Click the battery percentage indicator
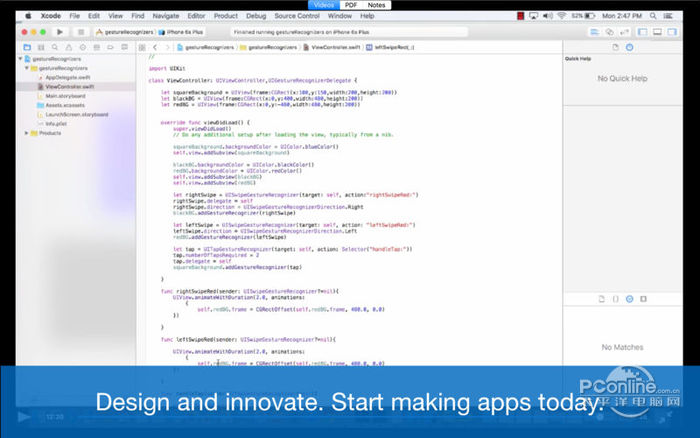This screenshot has width=700, height=438. 583,16
